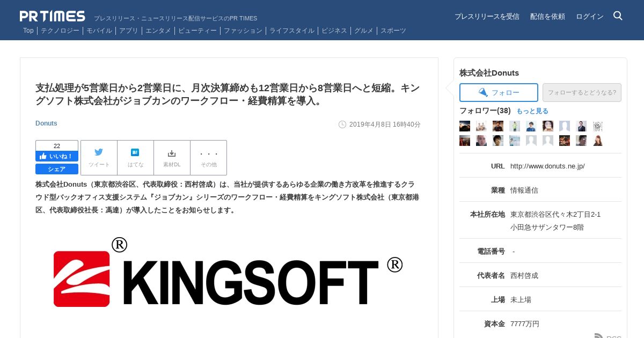
Task: Open the search magnifier icon
Action: 618,16
